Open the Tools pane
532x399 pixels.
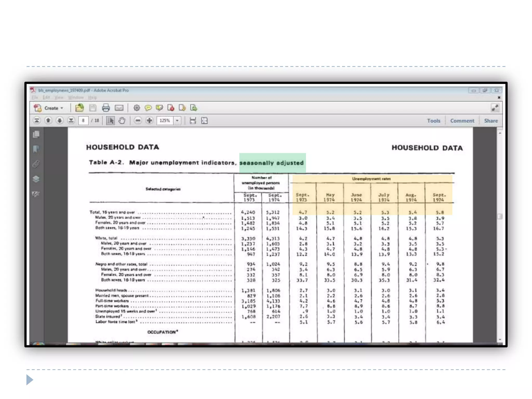tap(434, 121)
